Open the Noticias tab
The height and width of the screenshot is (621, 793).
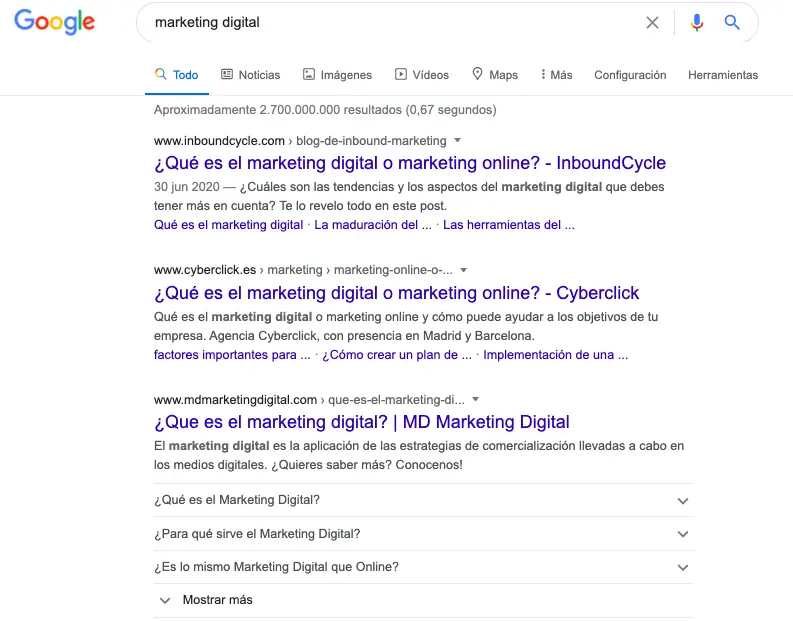click(x=250, y=75)
